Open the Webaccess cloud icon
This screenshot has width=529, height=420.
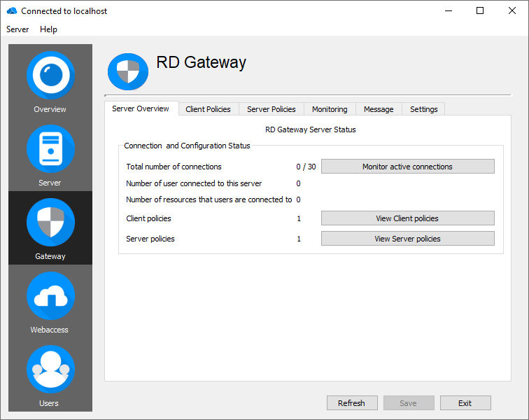coord(50,296)
